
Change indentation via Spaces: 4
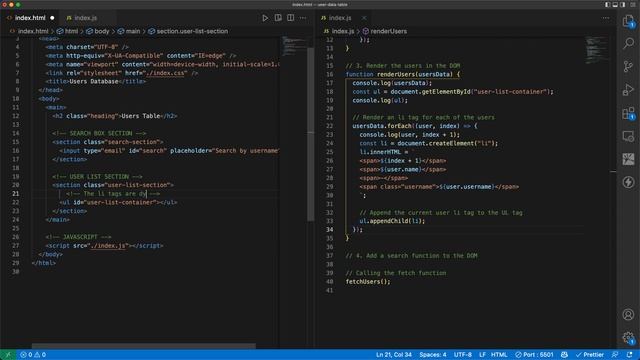coord(433,355)
